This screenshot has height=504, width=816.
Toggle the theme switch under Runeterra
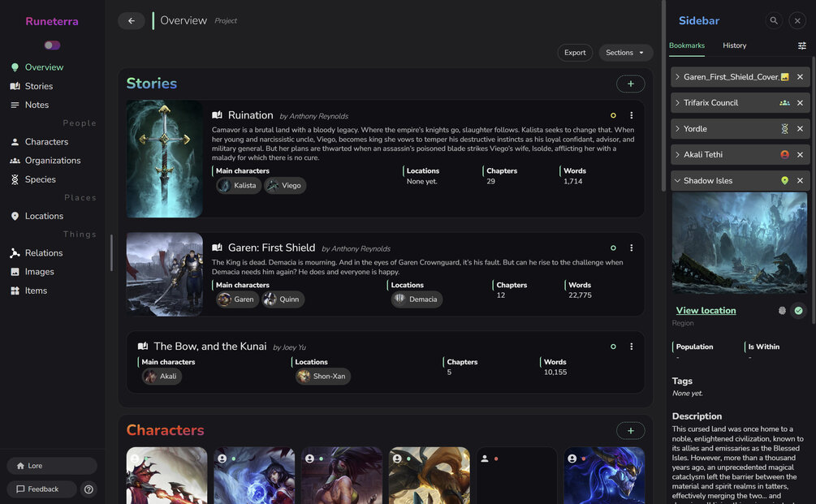(x=52, y=45)
